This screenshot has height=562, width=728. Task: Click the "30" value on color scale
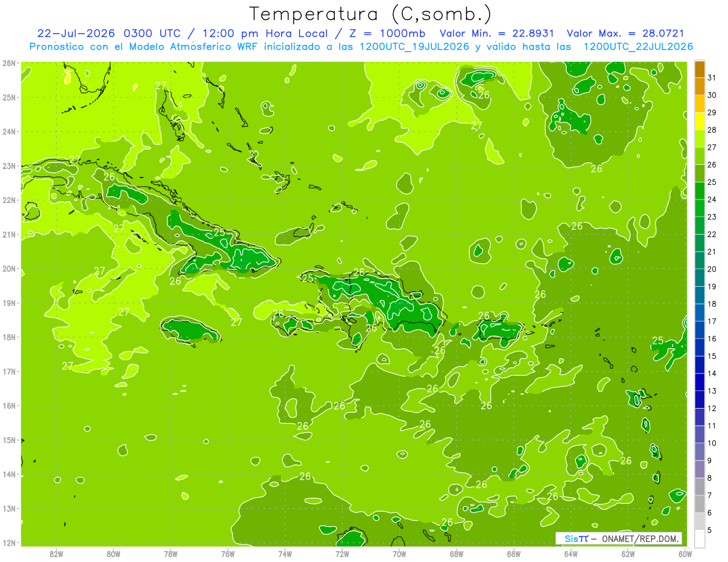(712, 95)
